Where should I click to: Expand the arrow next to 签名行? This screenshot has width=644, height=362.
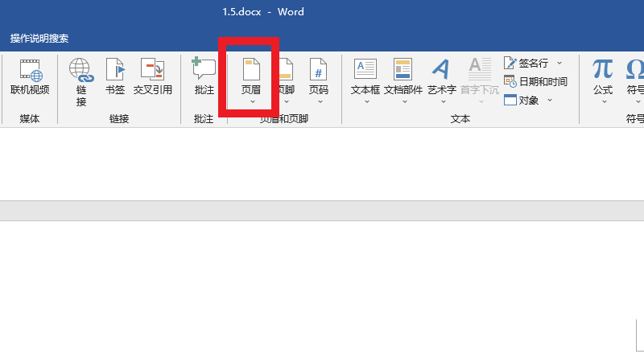pyautogui.click(x=559, y=63)
